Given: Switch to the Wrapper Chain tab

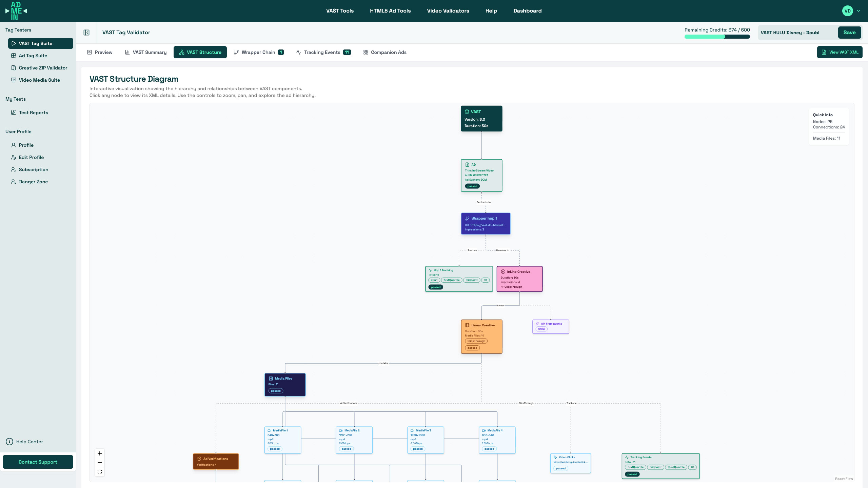Looking at the screenshot, I should tap(258, 52).
